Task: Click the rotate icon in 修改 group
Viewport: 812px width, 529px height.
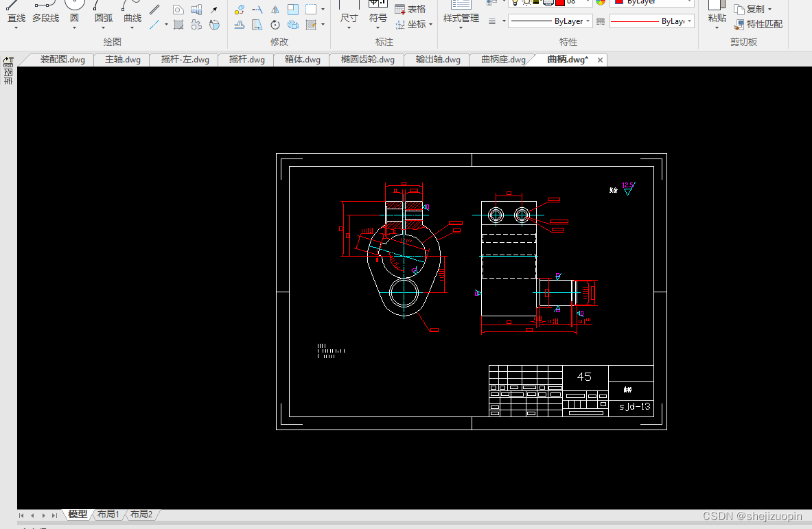Action: [x=275, y=24]
